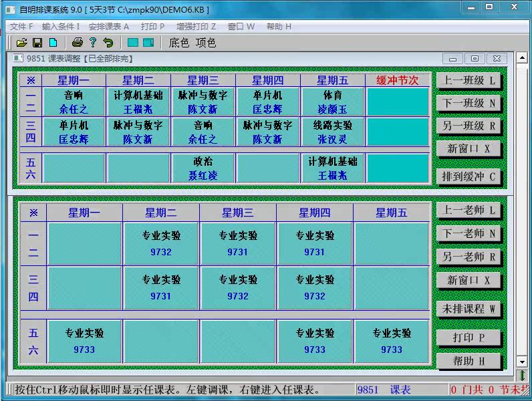Screen dimensions: 532x401
Task: Click the green undo arrow icon
Action: click(x=108, y=42)
